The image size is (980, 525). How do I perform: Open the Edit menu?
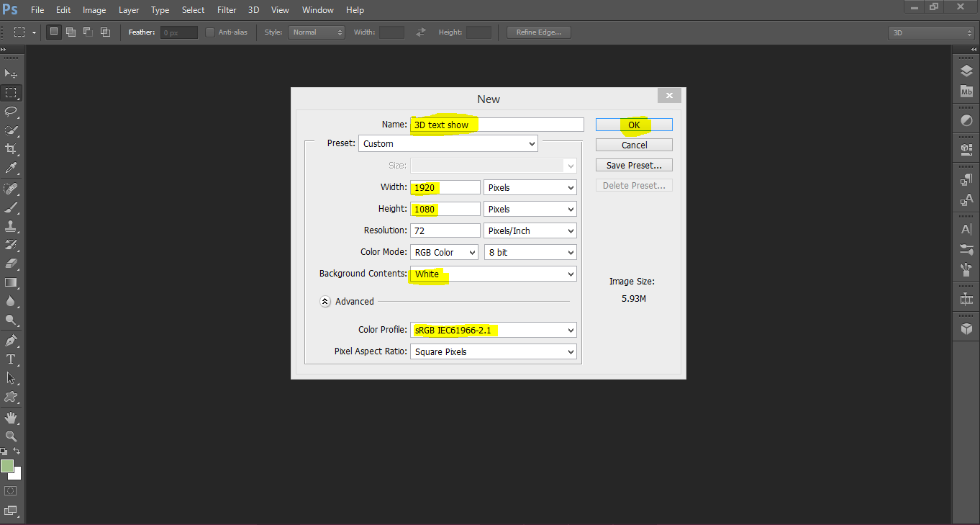[63, 10]
